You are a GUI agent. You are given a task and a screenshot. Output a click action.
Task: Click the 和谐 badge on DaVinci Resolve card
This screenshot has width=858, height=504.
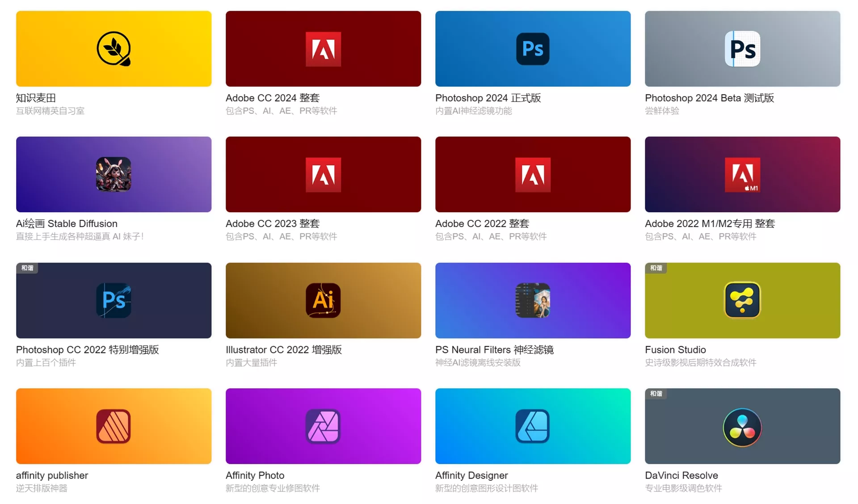point(656,394)
